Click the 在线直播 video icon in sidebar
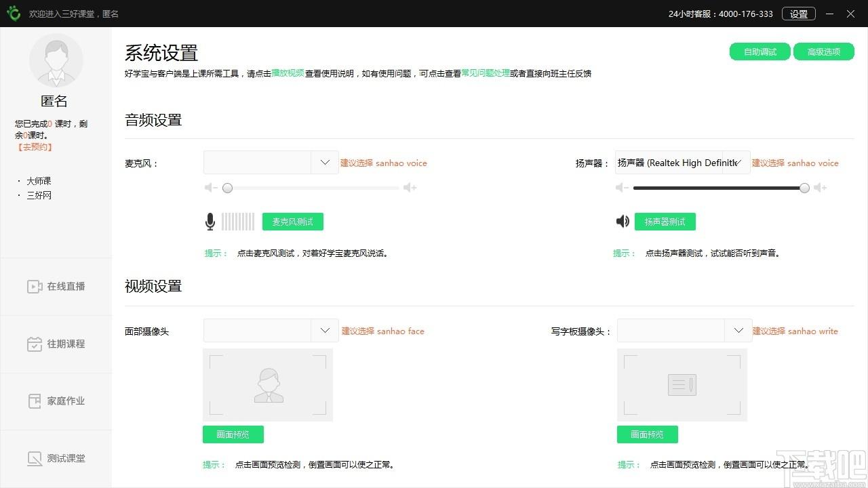The height and width of the screenshot is (488, 868). click(x=35, y=287)
